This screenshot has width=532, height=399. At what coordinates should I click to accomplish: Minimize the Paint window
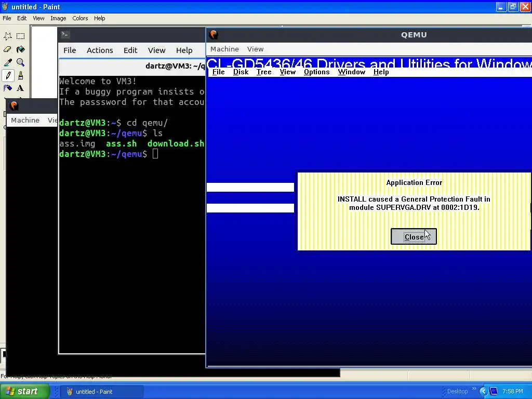point(501,6)
